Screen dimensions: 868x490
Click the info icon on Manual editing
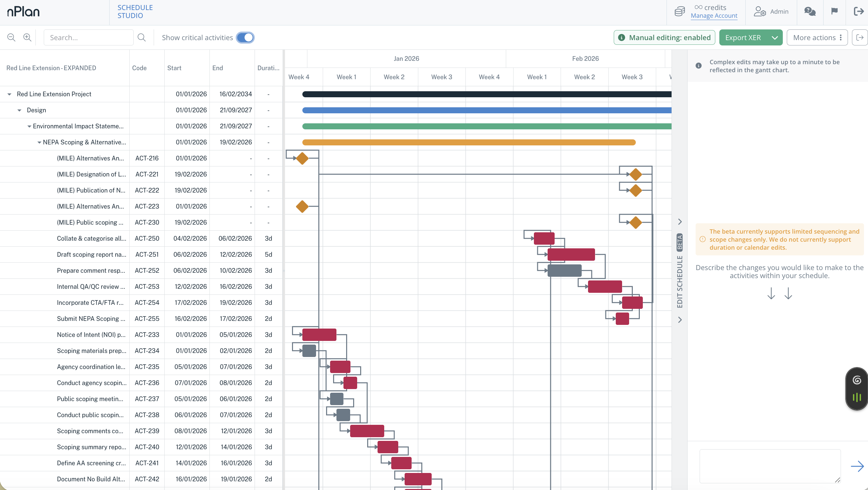(622, 37)
